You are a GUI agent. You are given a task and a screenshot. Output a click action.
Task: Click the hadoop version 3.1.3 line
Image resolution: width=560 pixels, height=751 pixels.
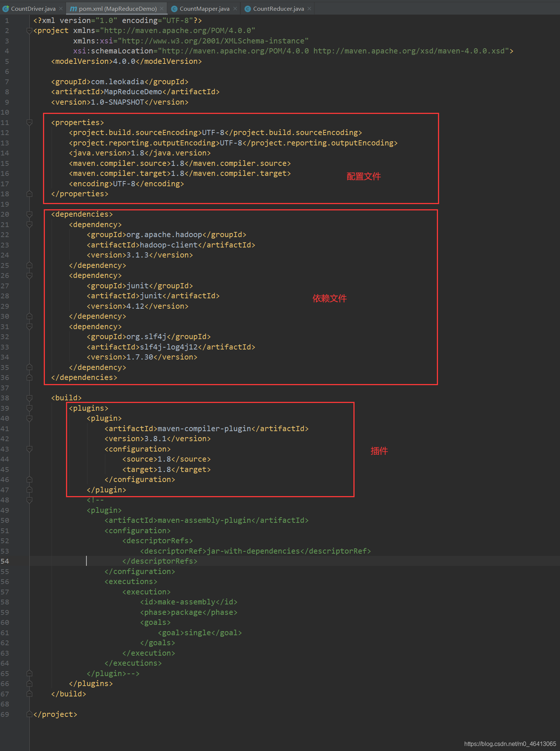click(x=140, y=255)
